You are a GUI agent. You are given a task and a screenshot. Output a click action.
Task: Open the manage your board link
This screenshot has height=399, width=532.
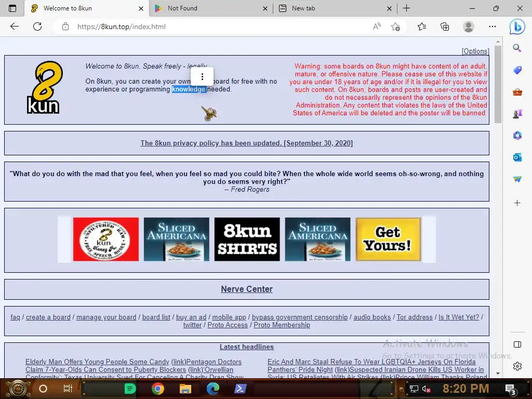click(x=106, y=317)
